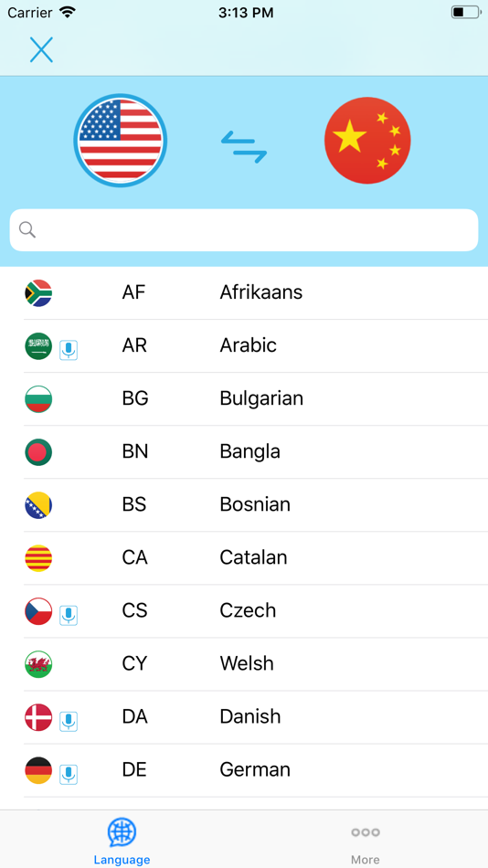The width and height of the screenshot is (488, 868).
Task: Select the South Africa flag for Afrikaans
Action: (38, 293)
